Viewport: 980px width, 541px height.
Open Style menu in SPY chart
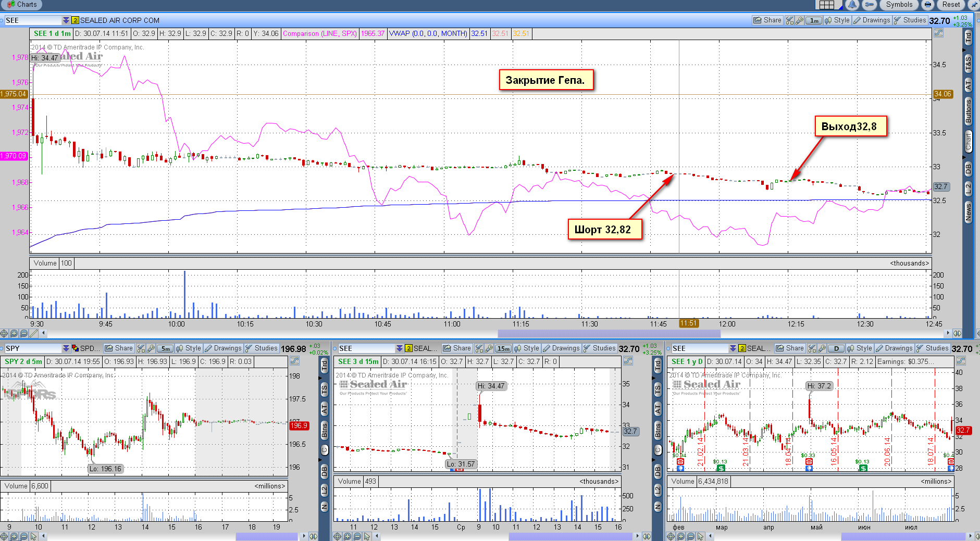pos(188,348)
